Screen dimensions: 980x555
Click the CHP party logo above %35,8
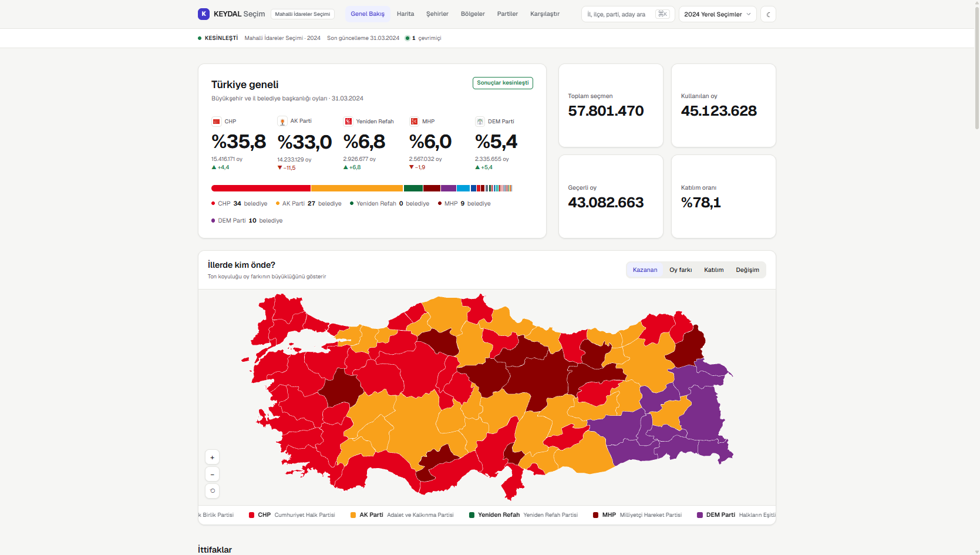point(216,122)
